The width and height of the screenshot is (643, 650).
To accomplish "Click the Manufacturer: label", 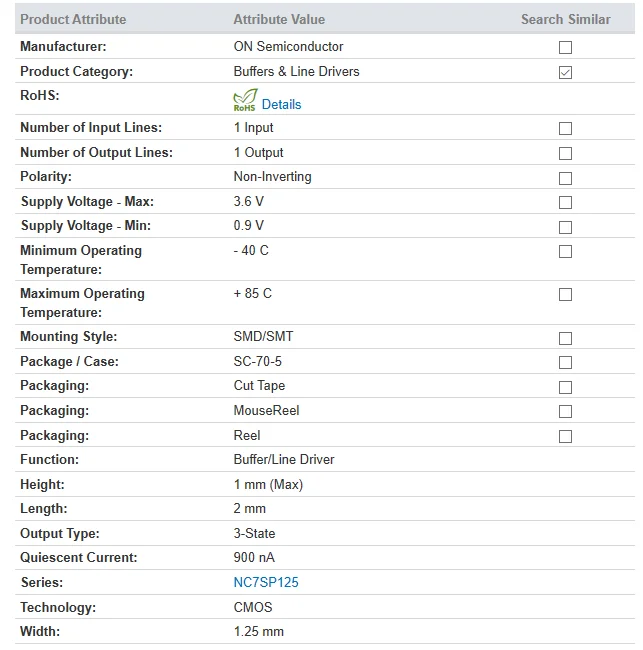I will point(63,46).
